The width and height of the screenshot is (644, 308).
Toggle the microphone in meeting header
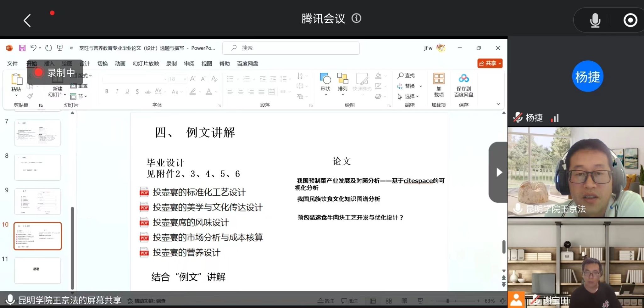tap(595, 20)
